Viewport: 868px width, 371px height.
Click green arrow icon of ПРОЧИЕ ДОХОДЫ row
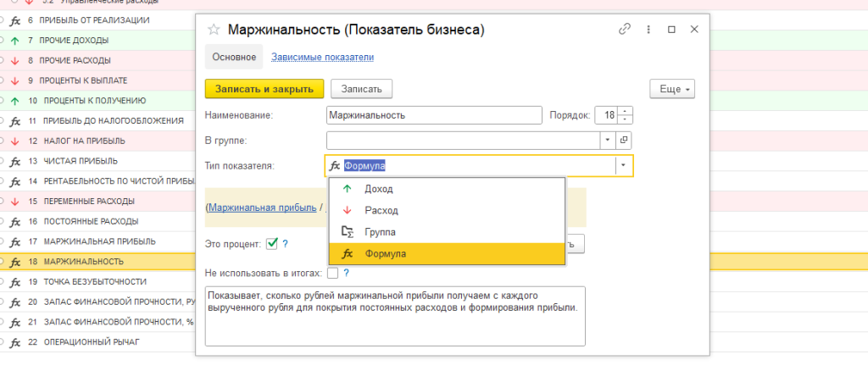[15, 41]
